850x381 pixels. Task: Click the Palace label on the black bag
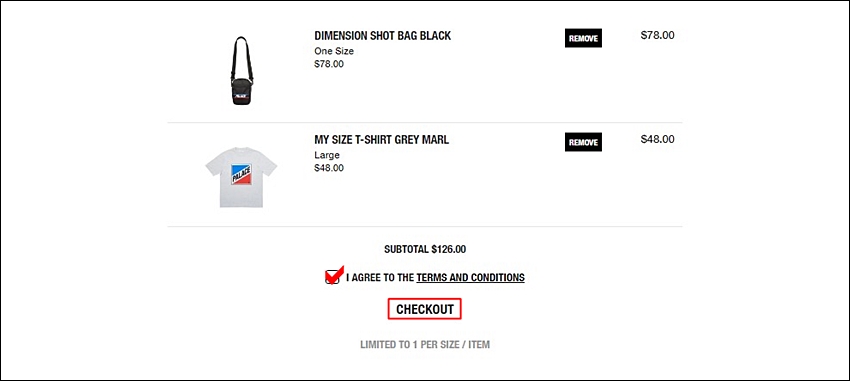[x=241, y=99]
